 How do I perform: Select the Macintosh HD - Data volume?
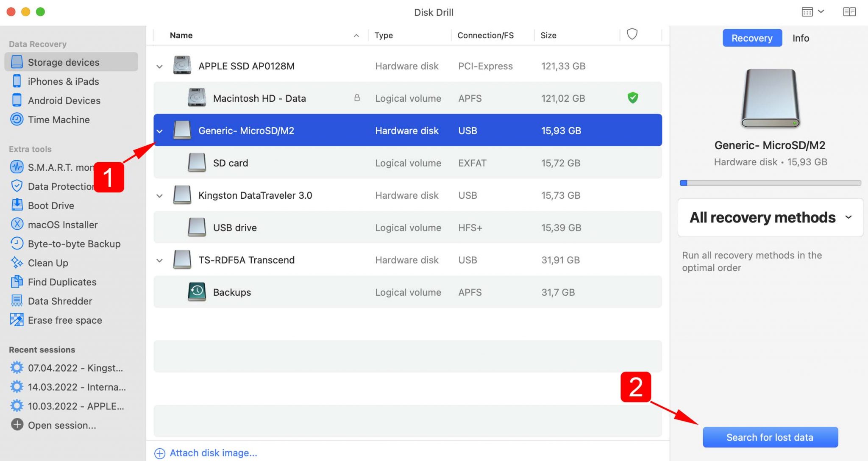(x=408, y=98)
